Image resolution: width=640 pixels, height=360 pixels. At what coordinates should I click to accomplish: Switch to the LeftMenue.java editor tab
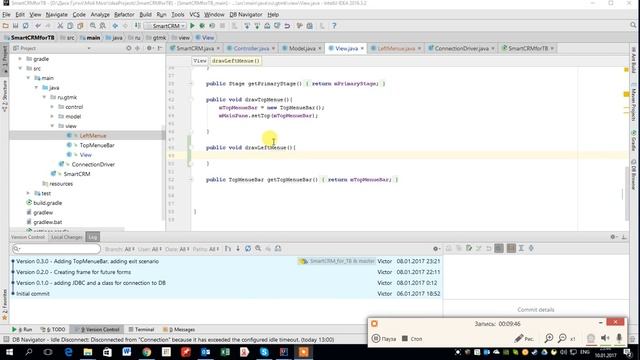(396, 48)
